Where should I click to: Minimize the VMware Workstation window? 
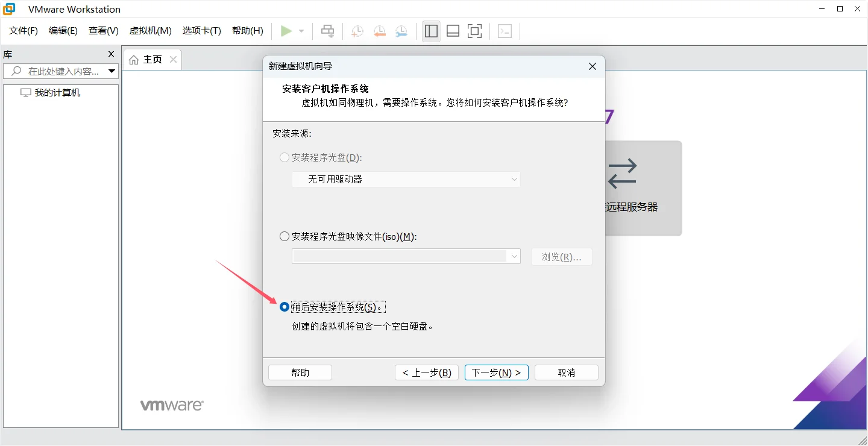click(x=822, y=8)
